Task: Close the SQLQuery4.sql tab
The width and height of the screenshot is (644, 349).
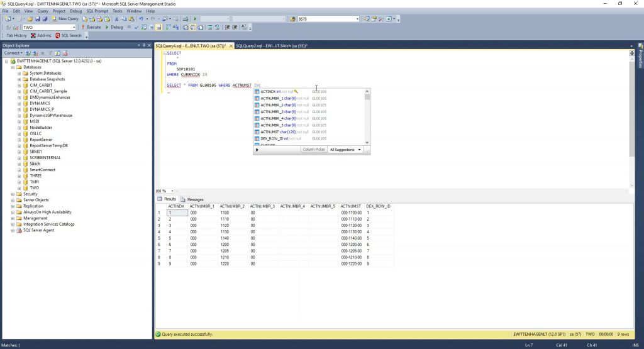Action: tap(230, 46)
